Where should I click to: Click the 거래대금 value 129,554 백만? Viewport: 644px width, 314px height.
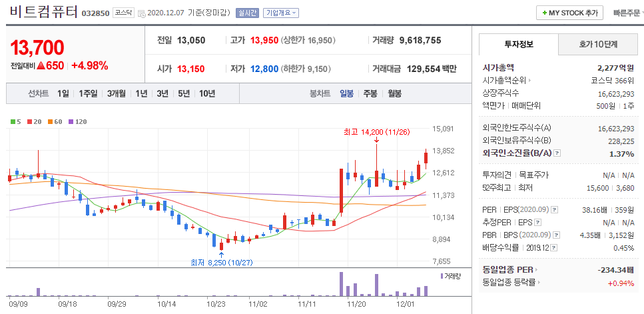[432, 69]
